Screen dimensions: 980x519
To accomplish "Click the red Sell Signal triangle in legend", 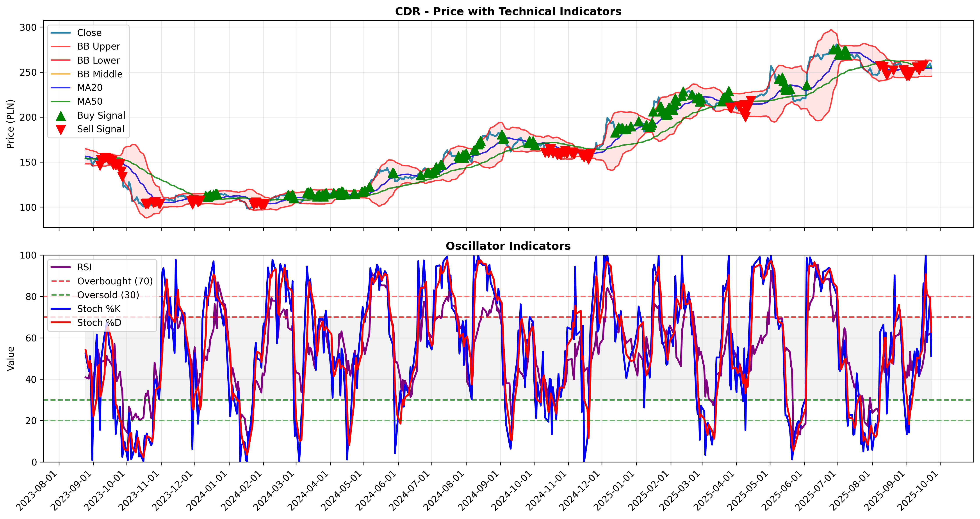I will (x=61, y=130).
